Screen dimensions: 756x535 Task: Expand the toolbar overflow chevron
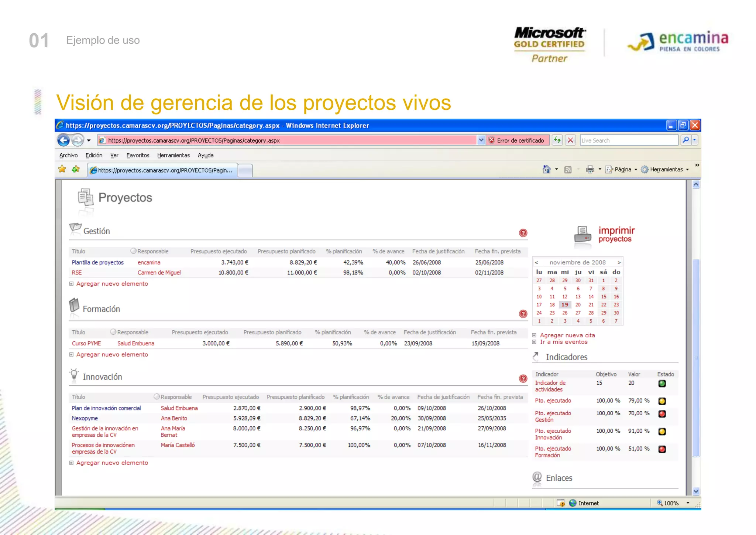coord(697,165)
